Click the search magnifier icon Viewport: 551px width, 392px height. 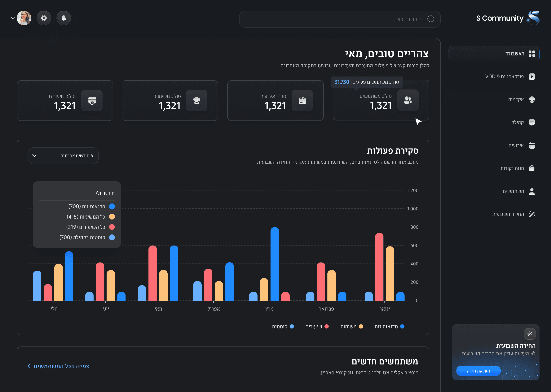tap(430, 19)
